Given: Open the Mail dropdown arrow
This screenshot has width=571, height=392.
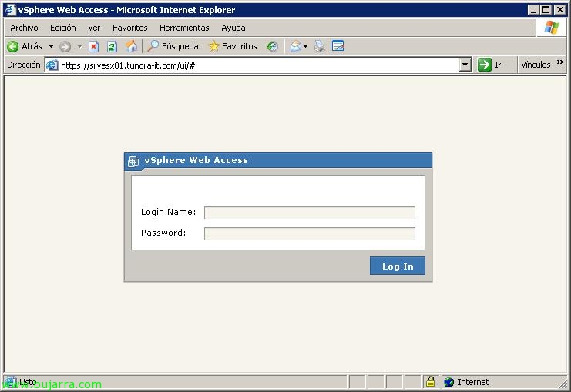Looking at the screenshot, I should (x=305, y=46).
